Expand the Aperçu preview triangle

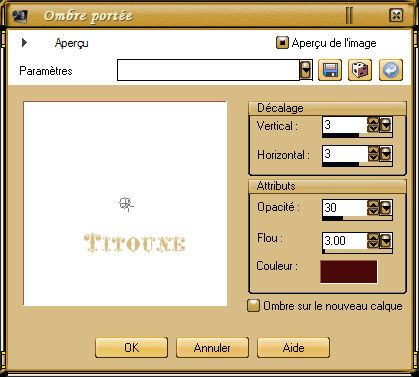[x=24, y=43]
